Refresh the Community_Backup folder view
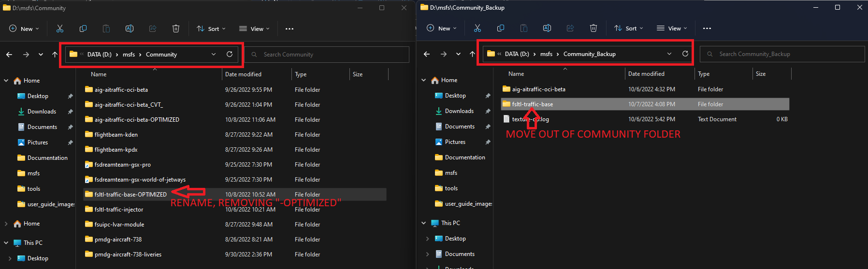 tap(685, 54)
